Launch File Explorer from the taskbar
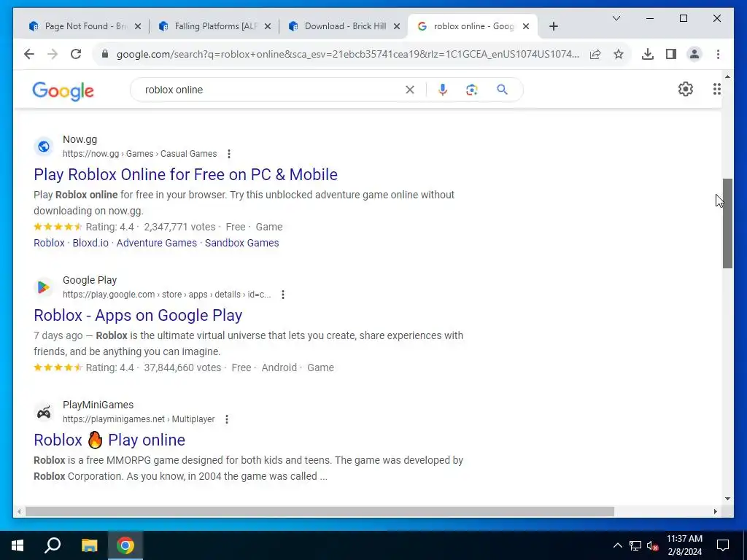The width and height of the screenshot is (747, 560). 89,545
